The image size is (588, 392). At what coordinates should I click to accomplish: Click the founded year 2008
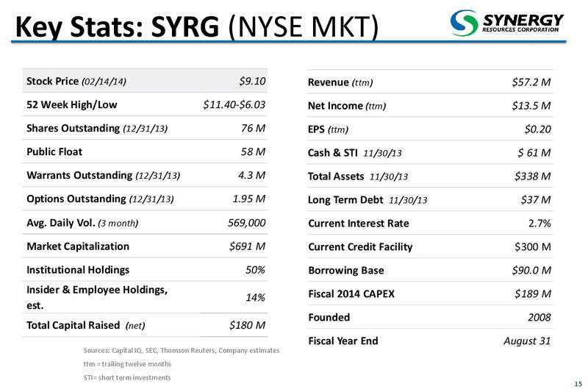[539, 318]
